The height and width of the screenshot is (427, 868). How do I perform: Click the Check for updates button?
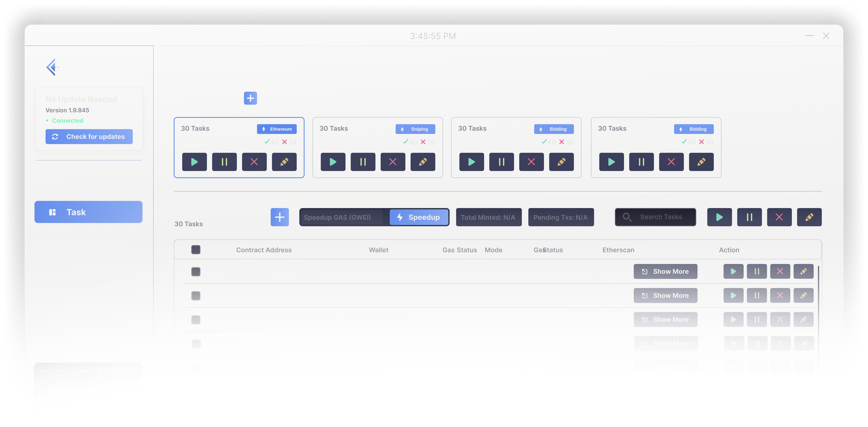click(89, 137)
